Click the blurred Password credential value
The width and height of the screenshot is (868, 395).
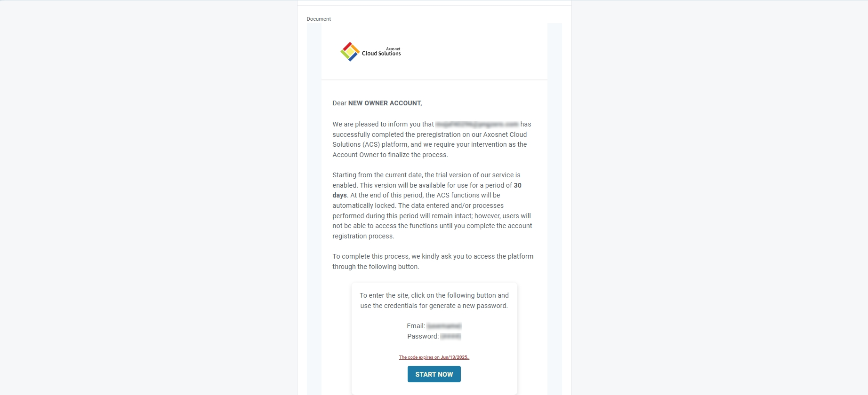pos(450,336)
